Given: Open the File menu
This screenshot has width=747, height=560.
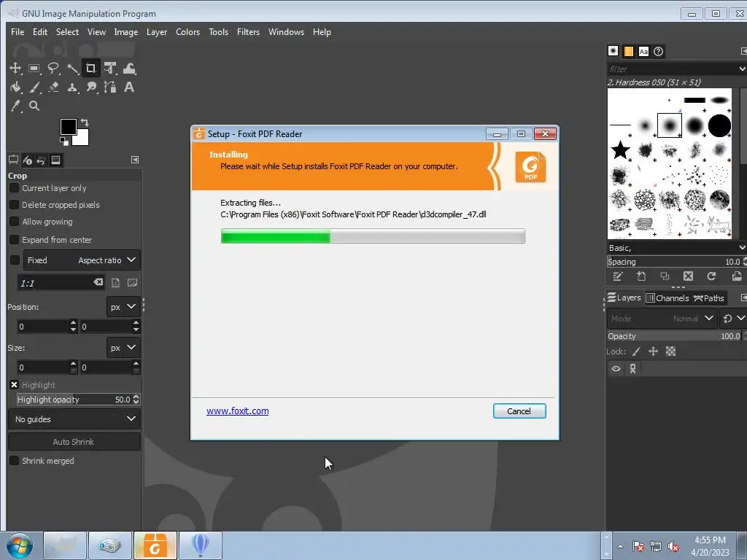Looking at the screenshot, I should click(x=18, y=32).
